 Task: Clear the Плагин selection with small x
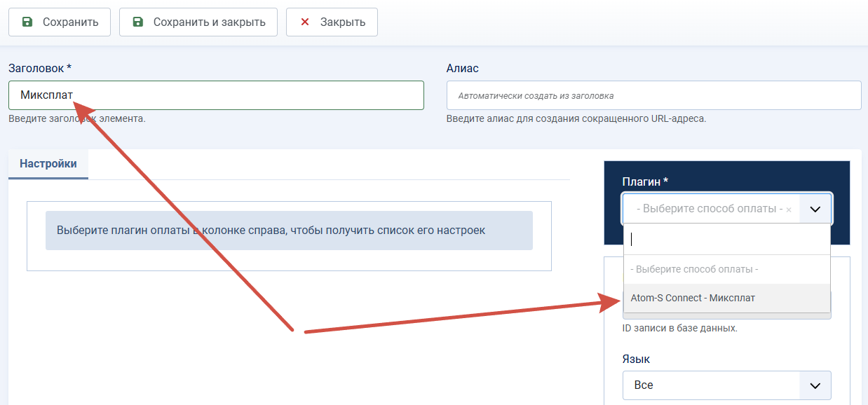click(x=789, y=210)
